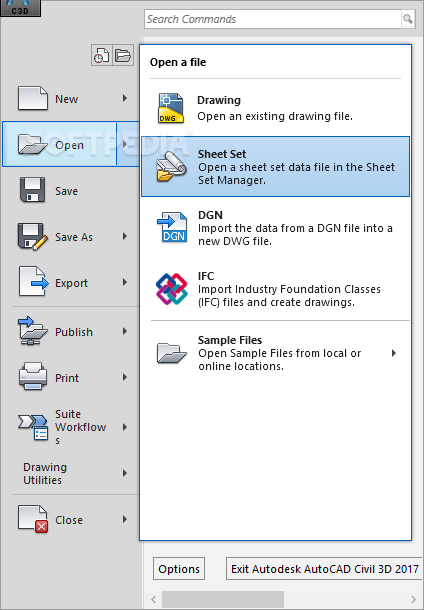Expand the Print submenu arrow
The height and width of the screenshot is (610, 424).
[125, 377]
